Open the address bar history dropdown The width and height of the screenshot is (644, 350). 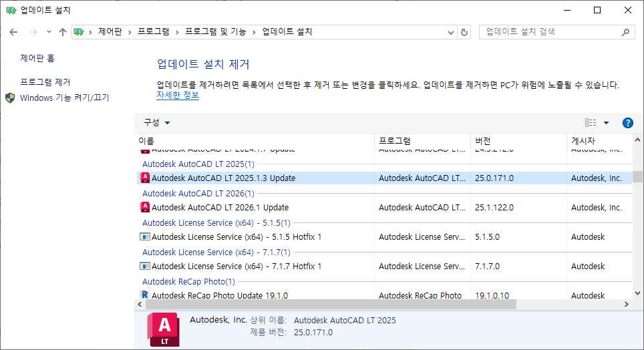point(450,32)
